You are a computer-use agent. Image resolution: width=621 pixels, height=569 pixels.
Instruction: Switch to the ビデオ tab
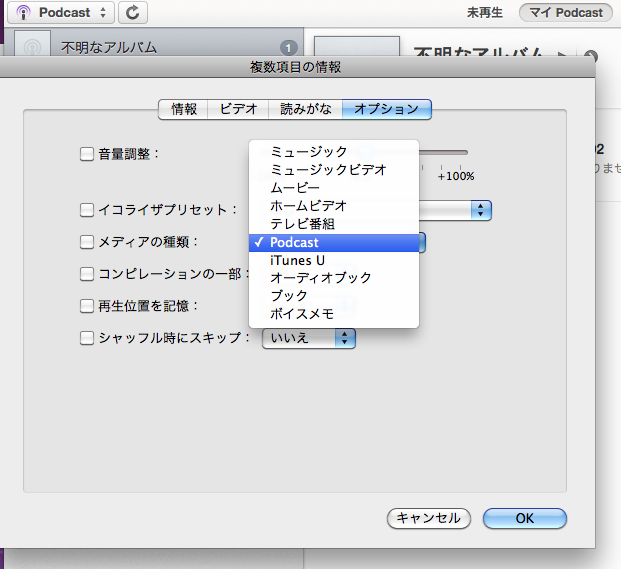point(238,109)
